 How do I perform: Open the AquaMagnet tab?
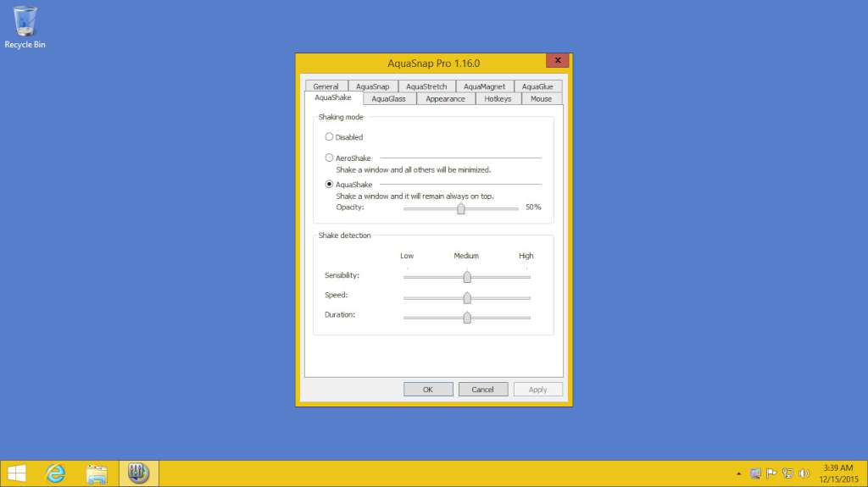(x=484, y=86)
